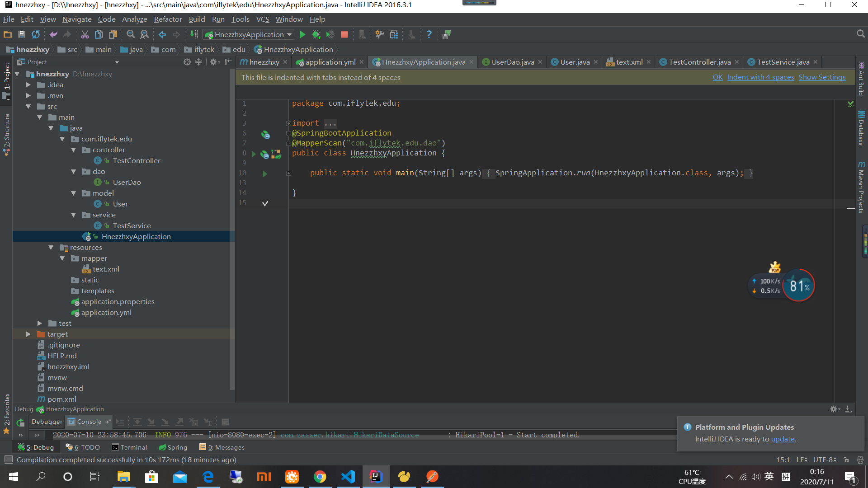
Task: Toggle the 5: Debug tool window
Action: click(x=36, y=447)
